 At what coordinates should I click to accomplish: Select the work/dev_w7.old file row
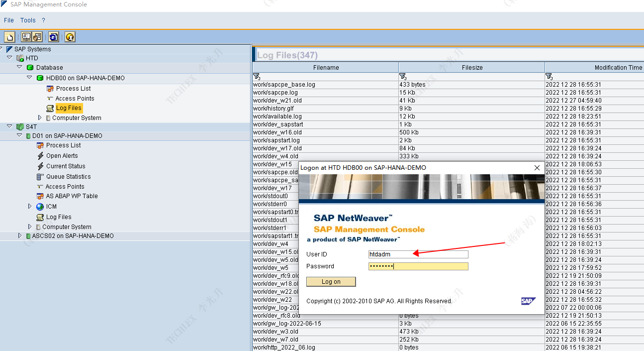[x=448, y=340]
